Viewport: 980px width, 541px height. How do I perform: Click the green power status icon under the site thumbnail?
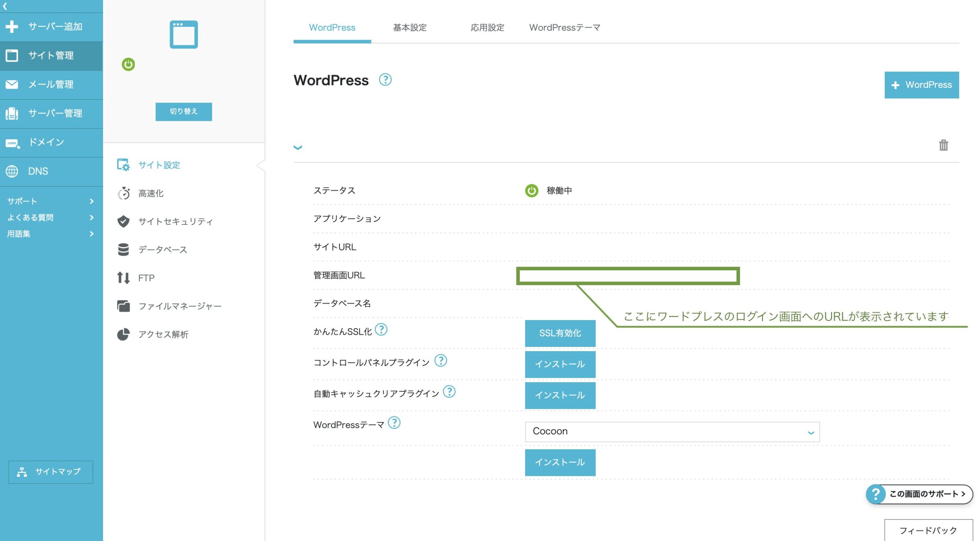[128, 64]
